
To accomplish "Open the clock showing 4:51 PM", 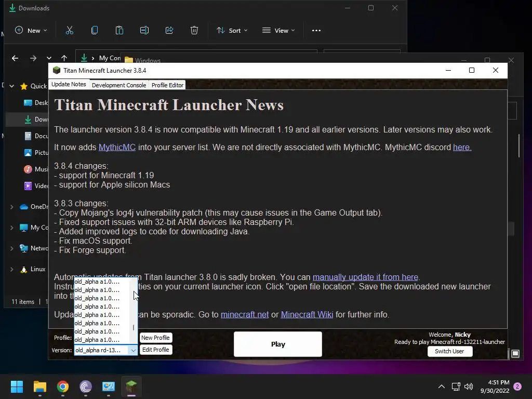I will tap(495, 387).
